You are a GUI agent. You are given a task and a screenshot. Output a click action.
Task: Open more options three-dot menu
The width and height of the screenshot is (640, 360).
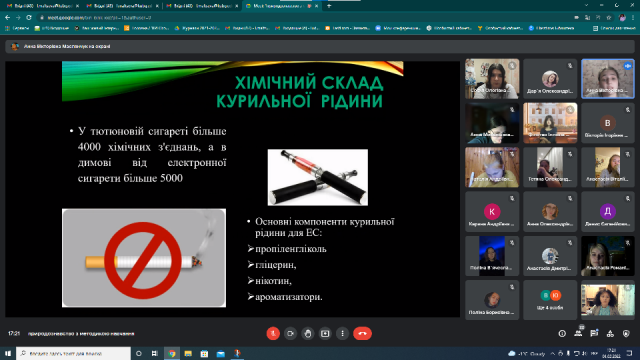coord(342,333)
